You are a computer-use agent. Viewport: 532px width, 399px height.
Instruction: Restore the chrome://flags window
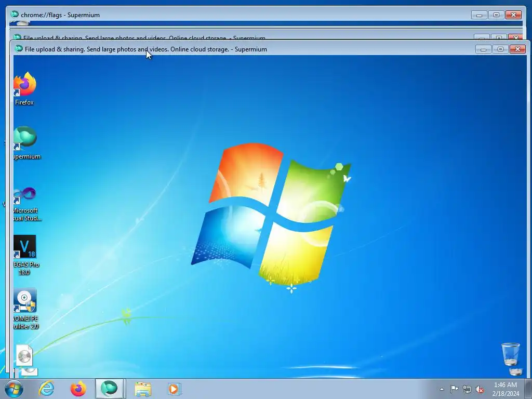pyautogui.click(x=496, y=15)
